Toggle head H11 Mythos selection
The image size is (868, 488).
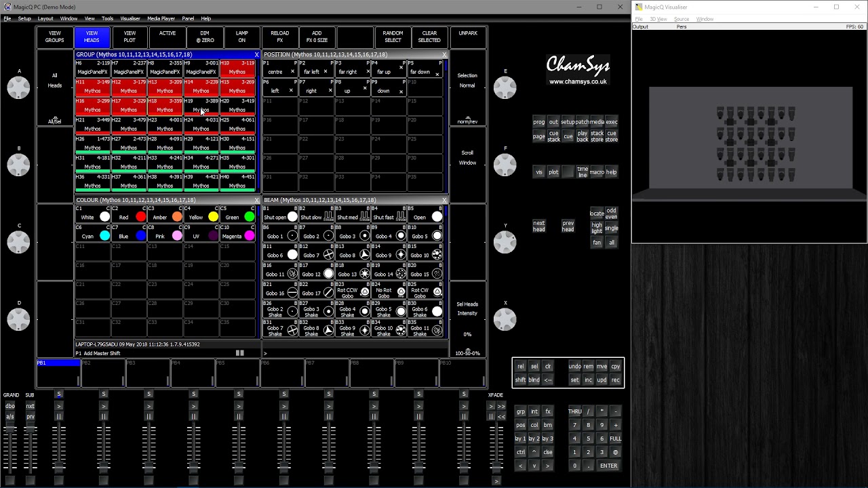coord(93,86)
